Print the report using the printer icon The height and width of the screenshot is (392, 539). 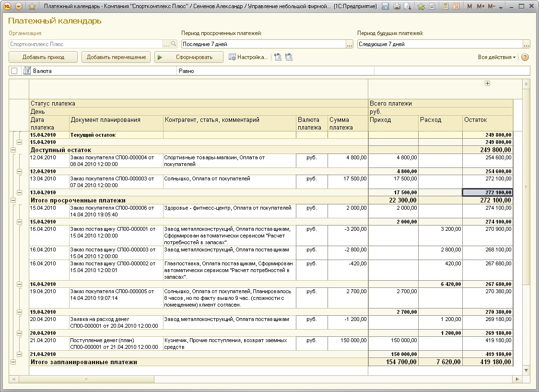click(397, 7)
